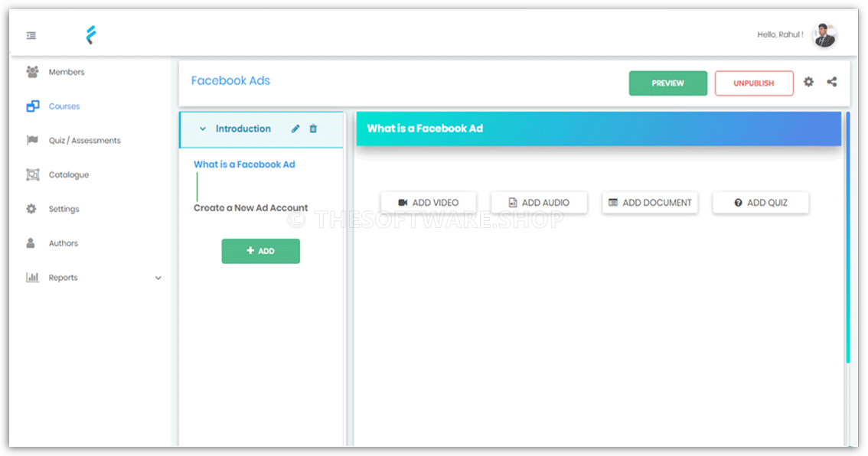Go to the Courses section
Screen dimensions: 868x456
[x=64, y=106]
